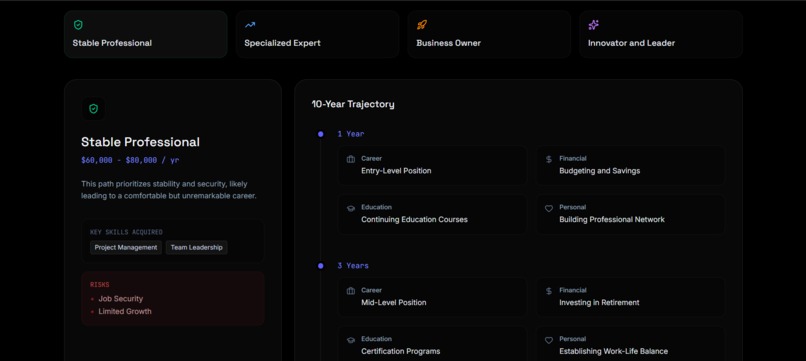Switch to the Specialized Expert tab
This screenshot has height=361, width=806.
(x=317, y=34)
